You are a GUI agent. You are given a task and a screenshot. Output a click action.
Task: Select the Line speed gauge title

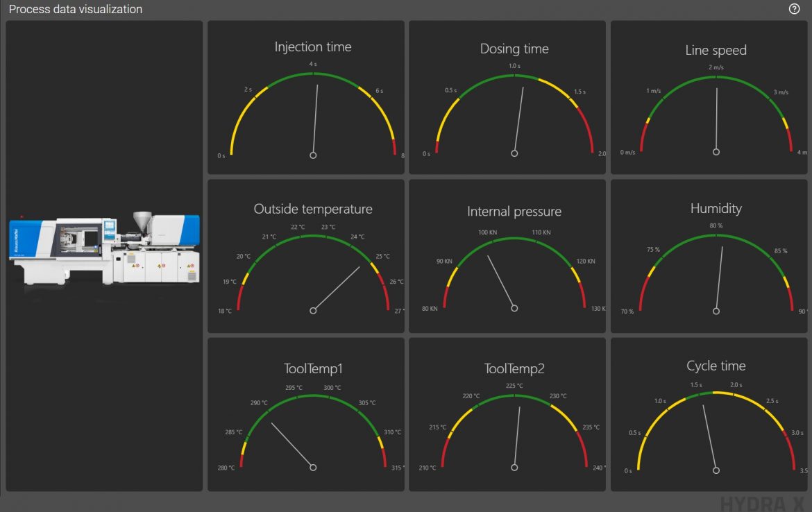(x=716, y=50)
